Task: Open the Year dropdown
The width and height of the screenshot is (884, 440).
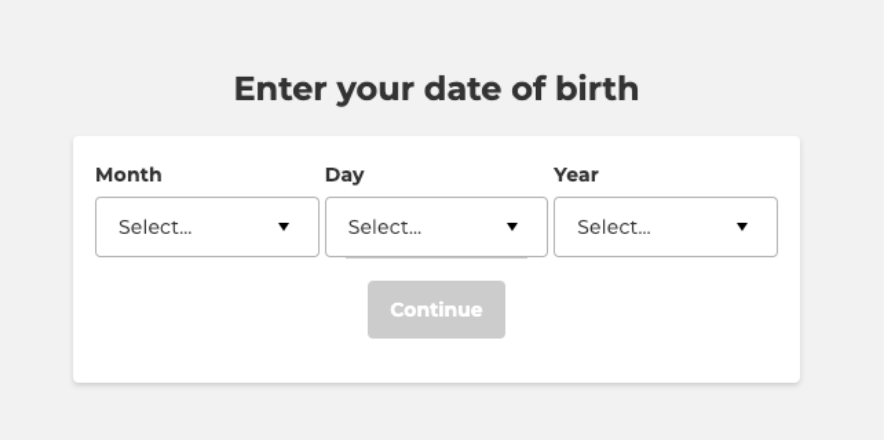Action: pyautogui.click(x=665, y=227)
